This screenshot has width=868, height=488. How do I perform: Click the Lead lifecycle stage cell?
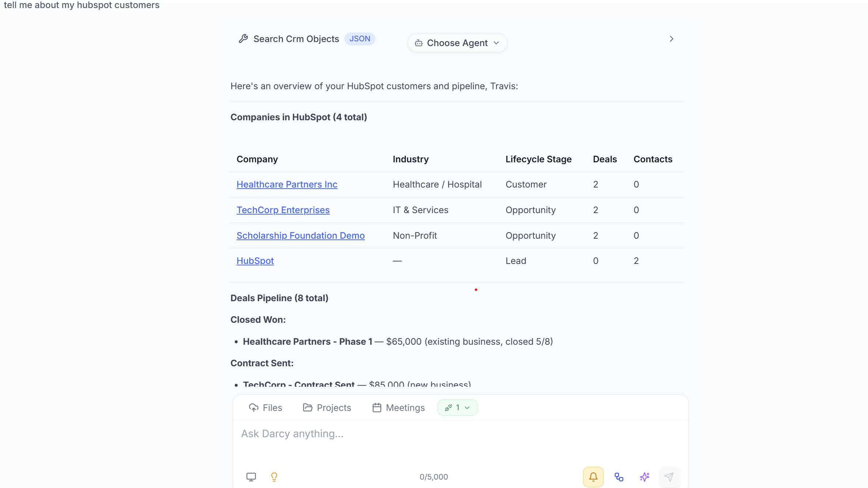pos(516,261)
